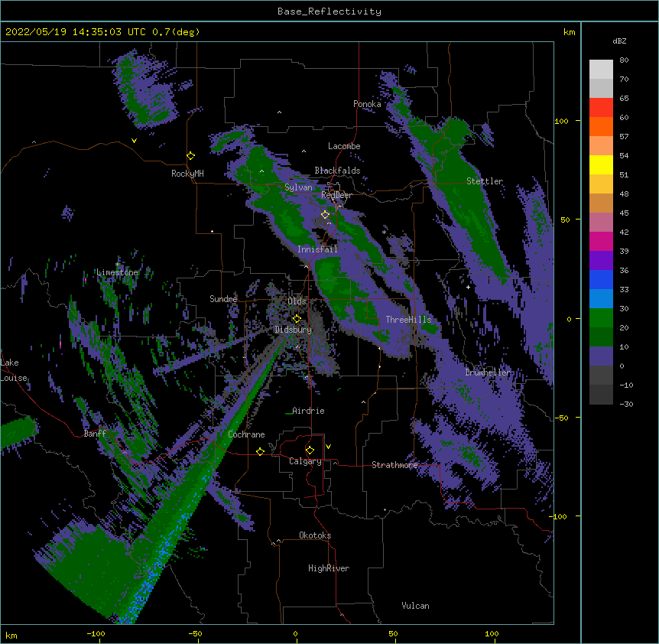This screenshot has width=659, height=644.
Task: Select the Ponoka map label
Action: point(367,104)
